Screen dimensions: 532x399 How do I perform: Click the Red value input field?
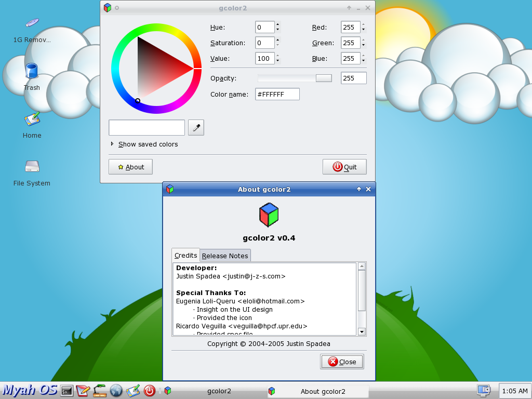351,27
